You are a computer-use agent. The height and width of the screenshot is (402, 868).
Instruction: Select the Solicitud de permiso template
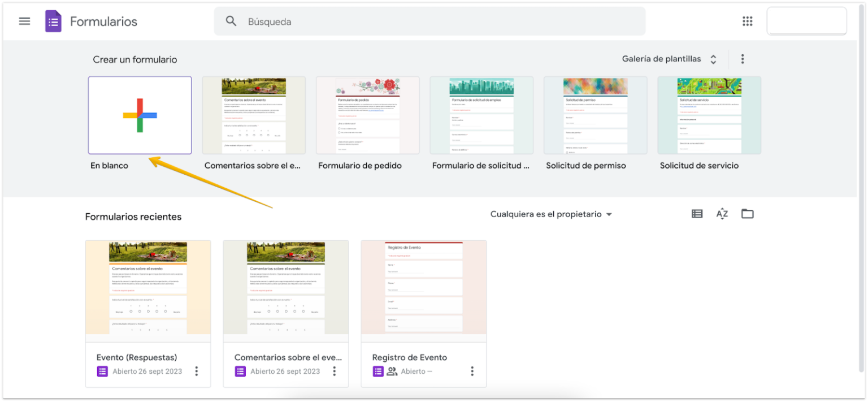[594, 115]
